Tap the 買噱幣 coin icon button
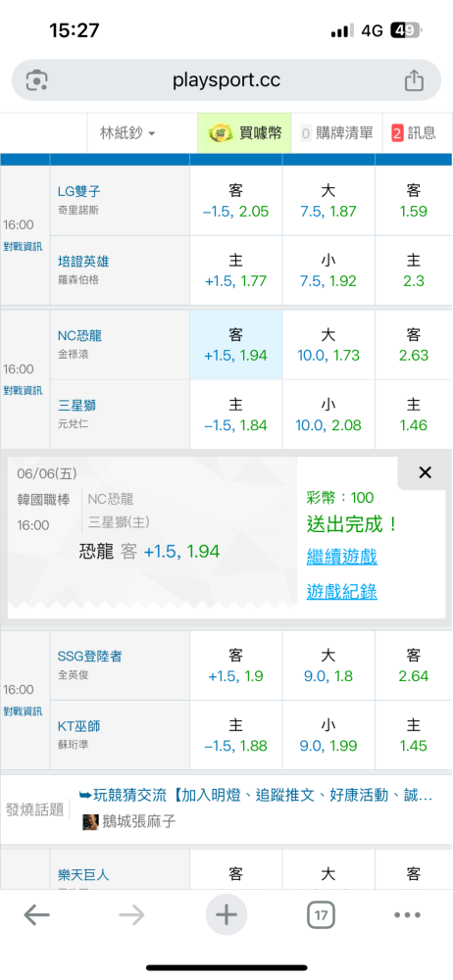The width and height of the screenshot is (453, 980). [244, 132]
